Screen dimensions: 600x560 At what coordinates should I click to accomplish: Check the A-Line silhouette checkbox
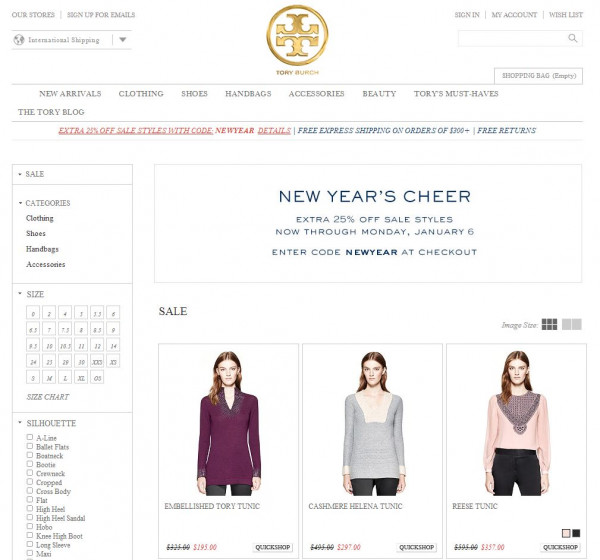30,437
